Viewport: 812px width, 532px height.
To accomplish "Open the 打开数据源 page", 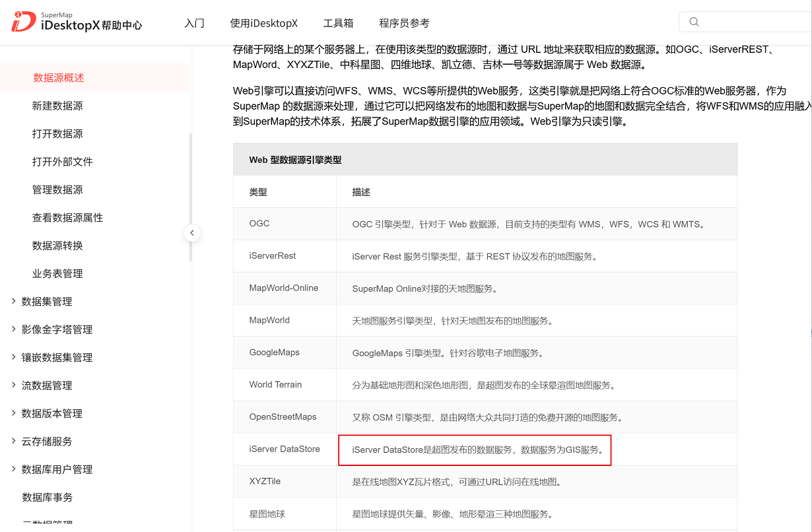I will 57,133.
